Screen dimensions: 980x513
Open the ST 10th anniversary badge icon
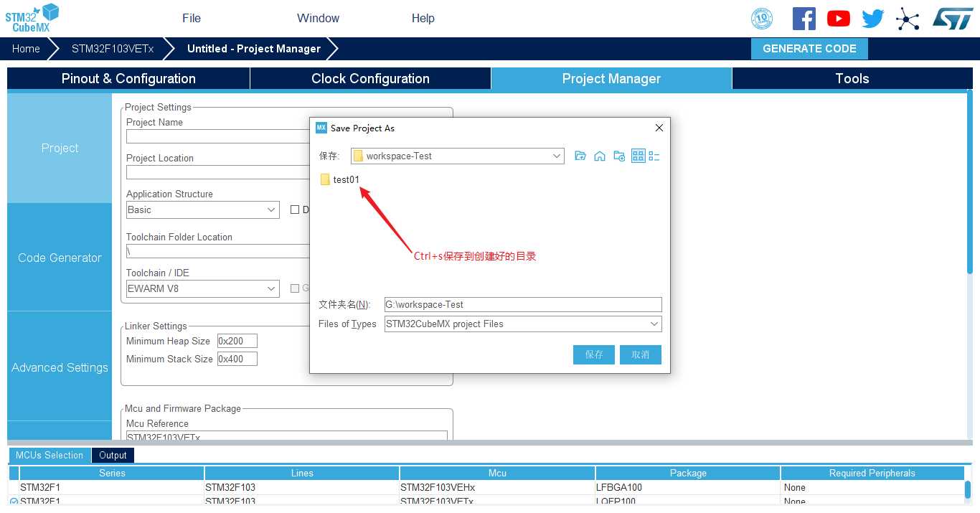[762, 19]
